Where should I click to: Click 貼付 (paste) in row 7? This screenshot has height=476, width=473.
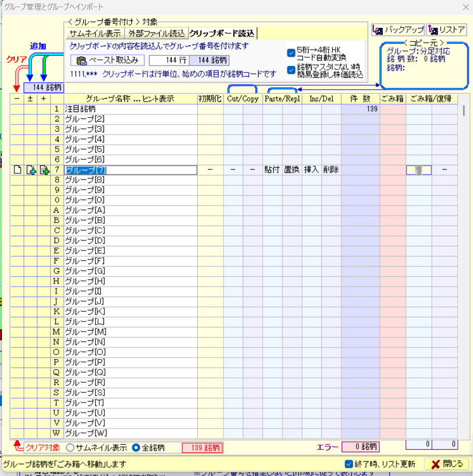272,170
